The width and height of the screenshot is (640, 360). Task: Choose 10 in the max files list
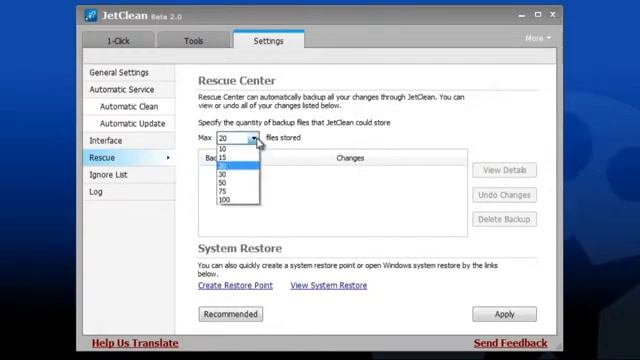238,149
